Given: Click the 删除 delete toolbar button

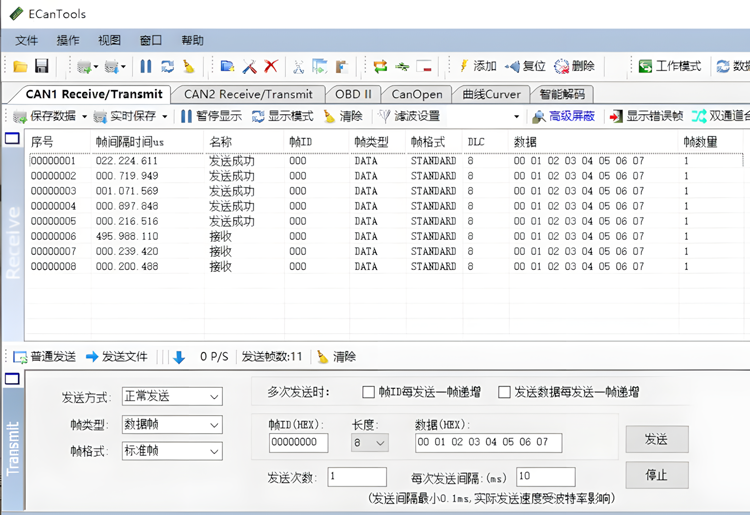Looking at the screenshot, I should coord(574,67).
